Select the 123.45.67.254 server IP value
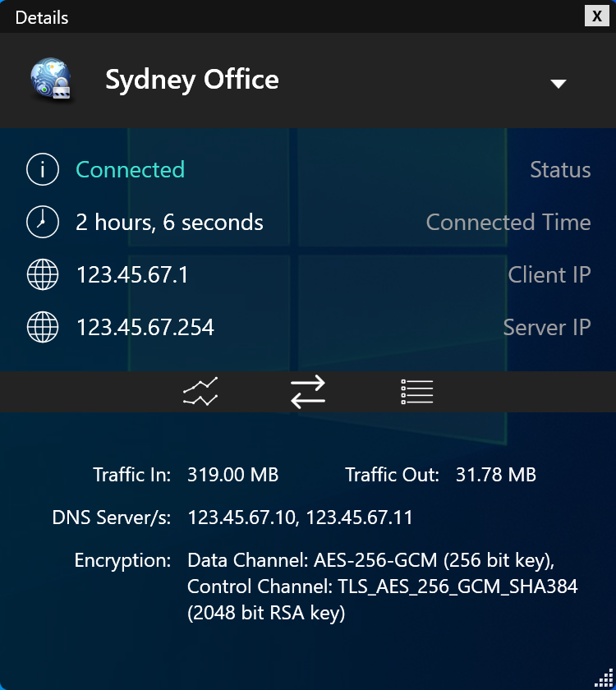The height and width of the screenshot is (690, 616). click(x=145, y=328)
